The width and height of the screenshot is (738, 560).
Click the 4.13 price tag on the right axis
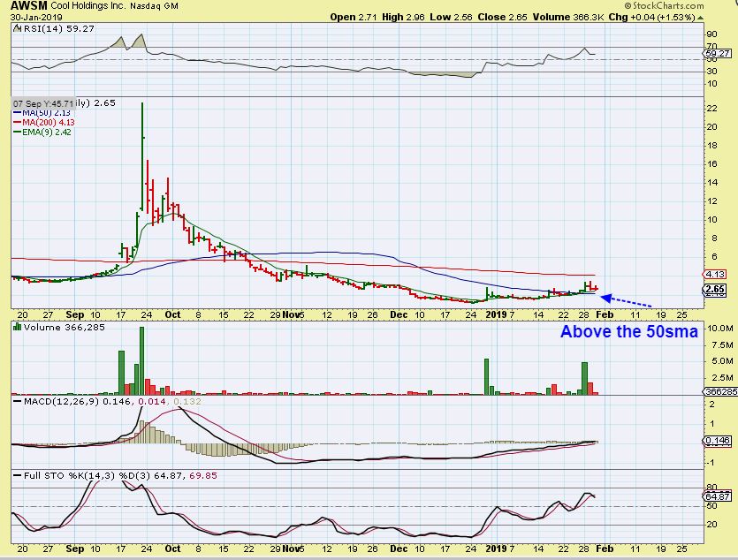click(715, 274)
